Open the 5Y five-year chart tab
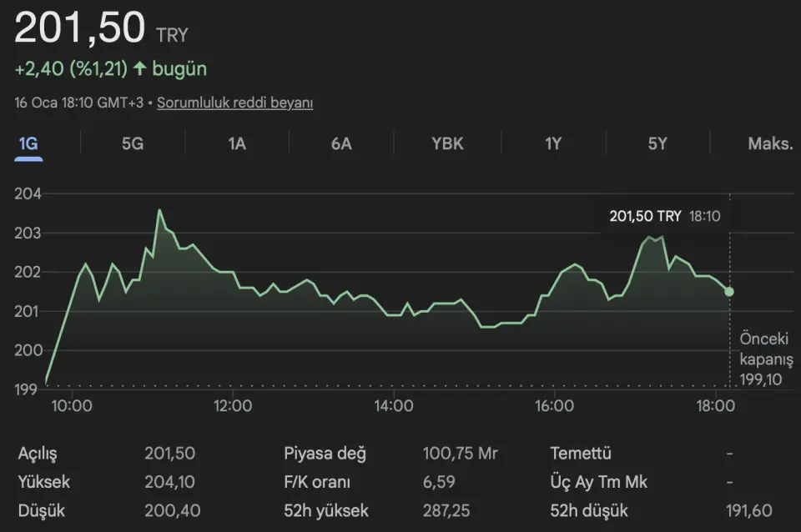 click(657, 143)
